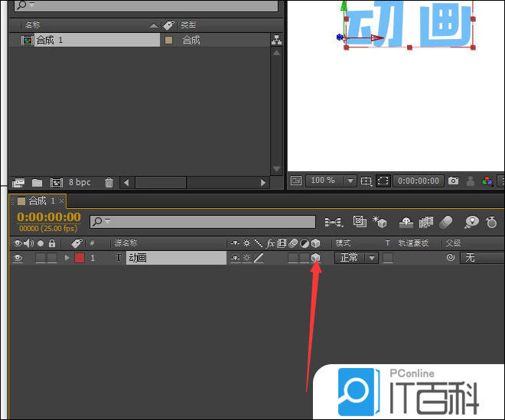Click the yellow timeline timecode 0:00:00:00
The width and height of the screenshot is (505, 420).
tap(49, 217)
